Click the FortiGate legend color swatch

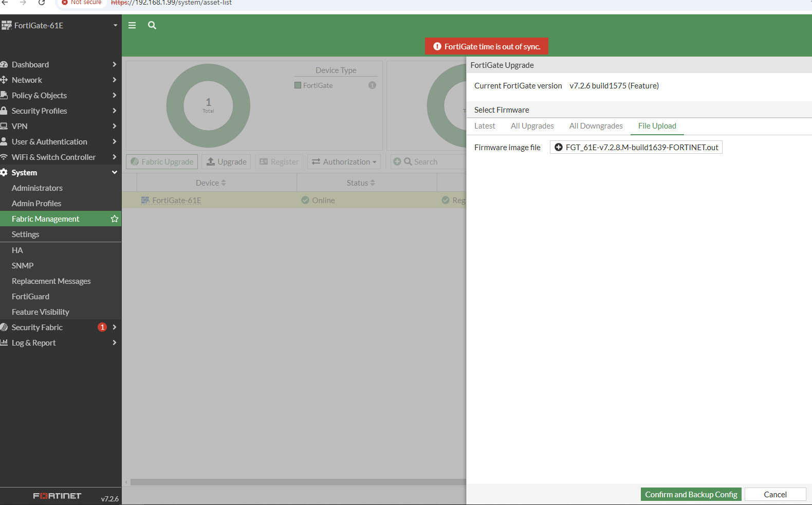[x=298, y=85]
